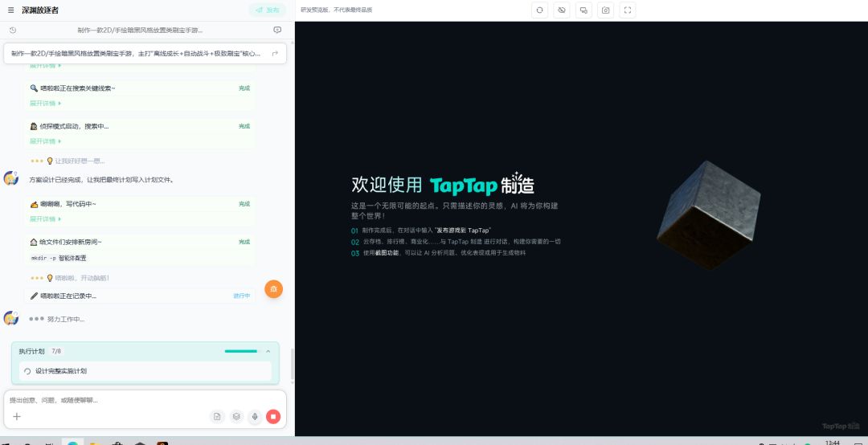Click the 进行中 status label

(x=241, y=296)
